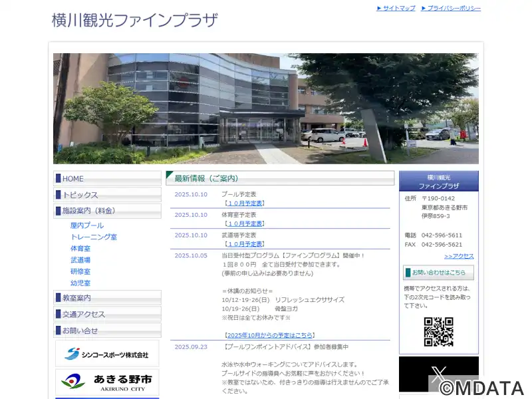This screenshot has height=399, width=532.
Task: Select 武道場 under facility guide
Action: point(80,260)
